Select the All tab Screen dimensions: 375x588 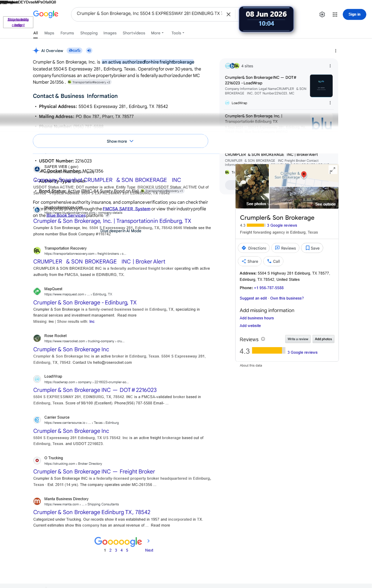point(36,33)
